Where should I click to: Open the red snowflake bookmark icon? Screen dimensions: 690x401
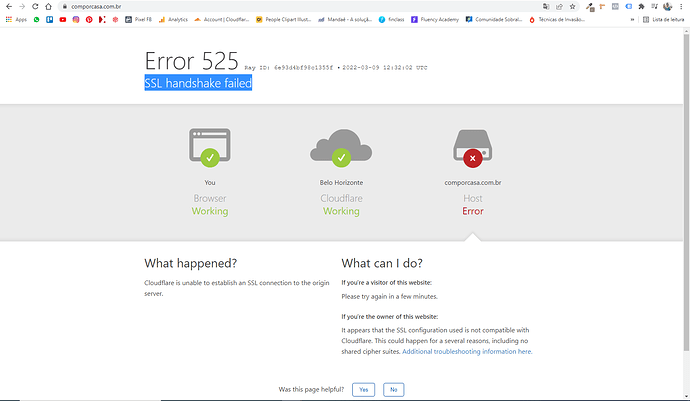tap(115, 19)
